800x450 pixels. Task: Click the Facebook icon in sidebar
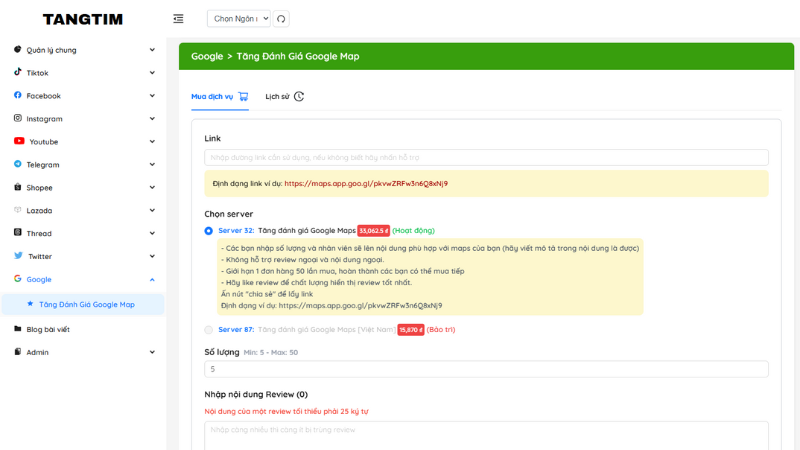point(18,96)
